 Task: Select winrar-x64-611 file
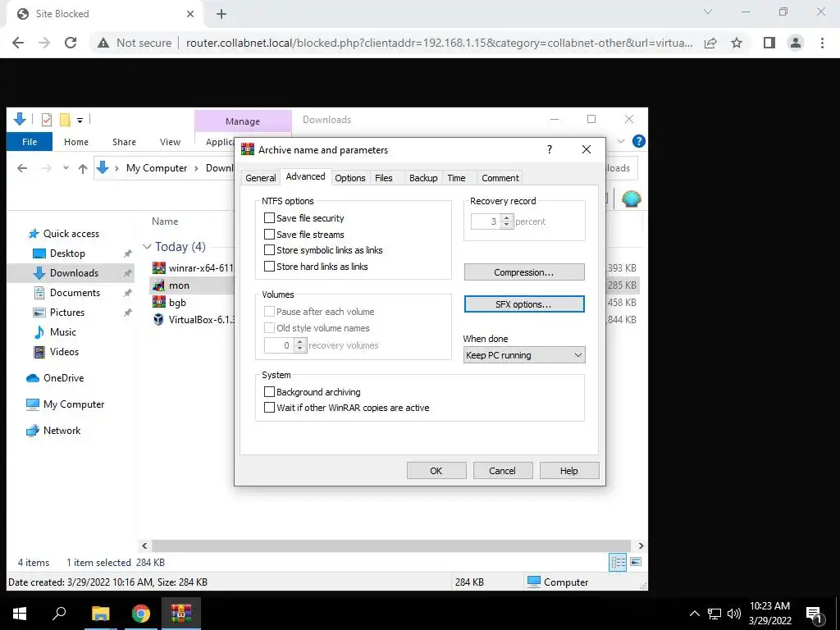[x=201, y=268]
